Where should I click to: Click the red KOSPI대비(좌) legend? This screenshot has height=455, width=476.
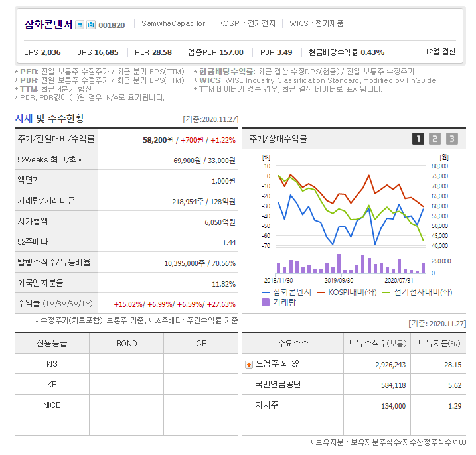[x=347, y=292]
